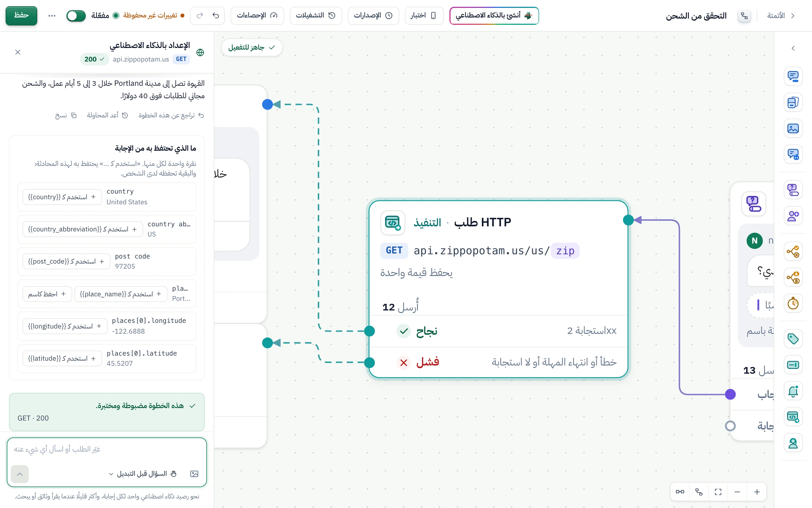Click تراجع عن هذه الخطوة
The image size is (812, 508).
coord(171,115)
